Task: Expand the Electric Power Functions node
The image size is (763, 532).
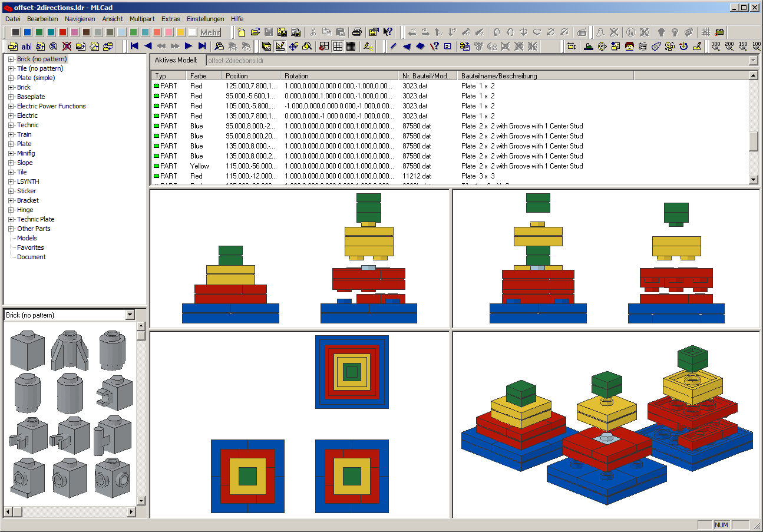Action: click(11, 106)
